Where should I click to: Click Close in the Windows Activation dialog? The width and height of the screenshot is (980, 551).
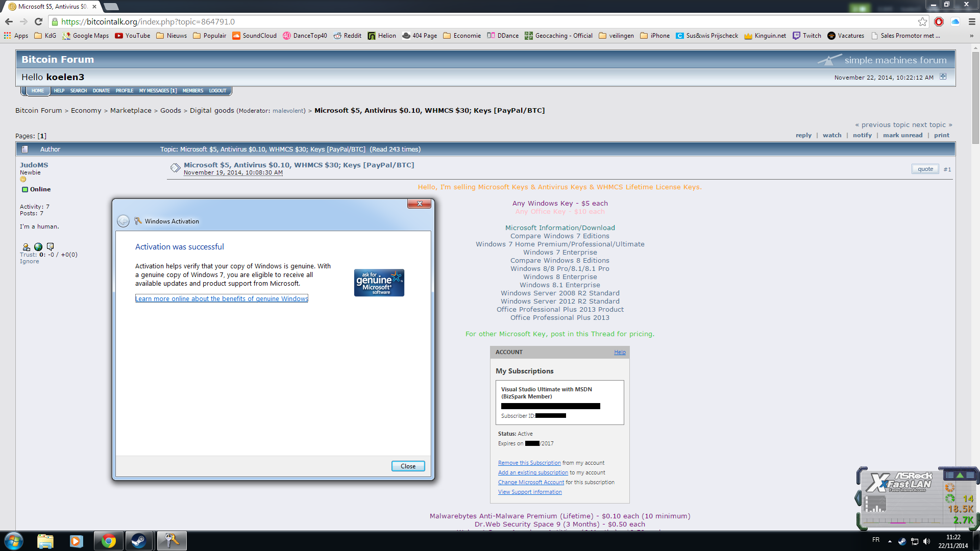coord(408,466)
